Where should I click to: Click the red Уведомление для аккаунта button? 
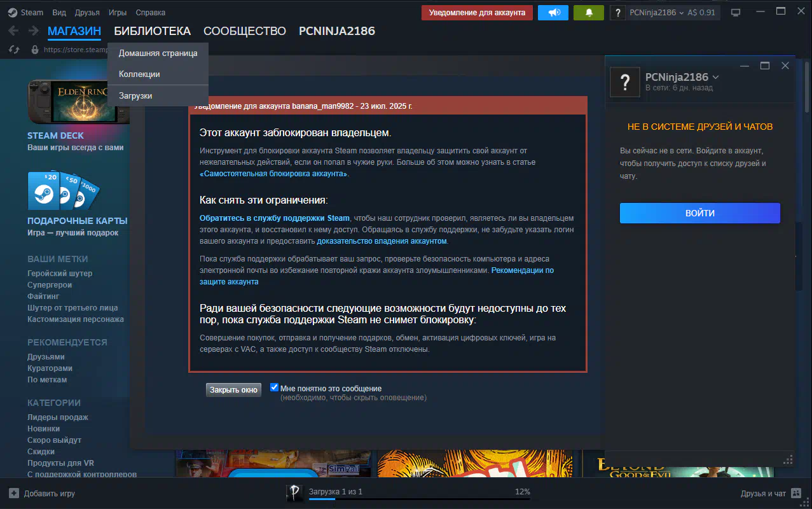click(x=477, y=13)
